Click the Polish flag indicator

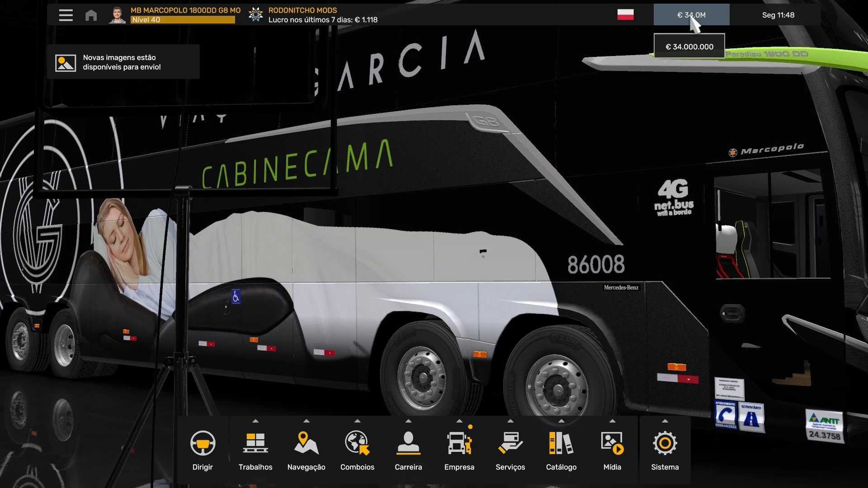tap(625, 15)
